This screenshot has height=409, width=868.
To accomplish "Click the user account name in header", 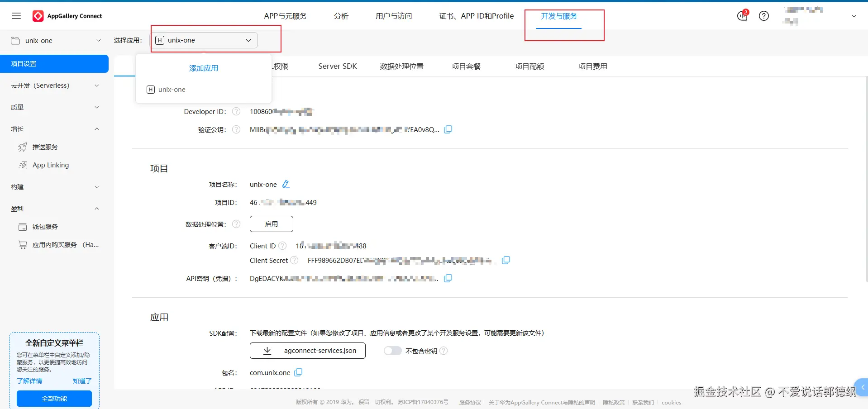I will click(x=804, y=15).
